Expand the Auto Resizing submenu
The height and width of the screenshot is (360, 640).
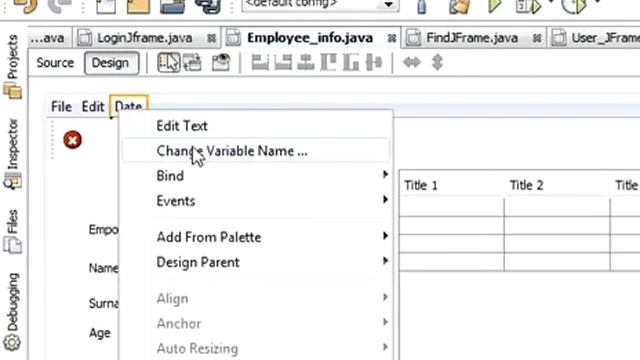tap(256, 348)
